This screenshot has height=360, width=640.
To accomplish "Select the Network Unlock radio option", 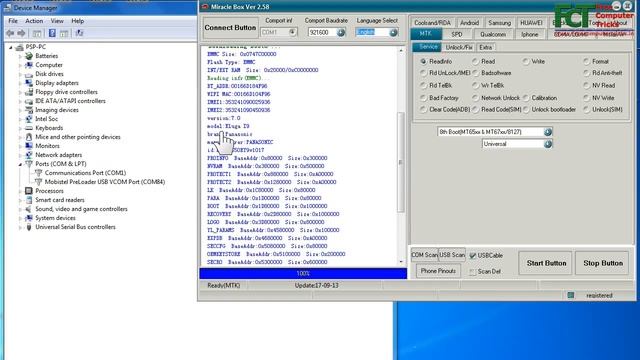I will pos(475,98).
